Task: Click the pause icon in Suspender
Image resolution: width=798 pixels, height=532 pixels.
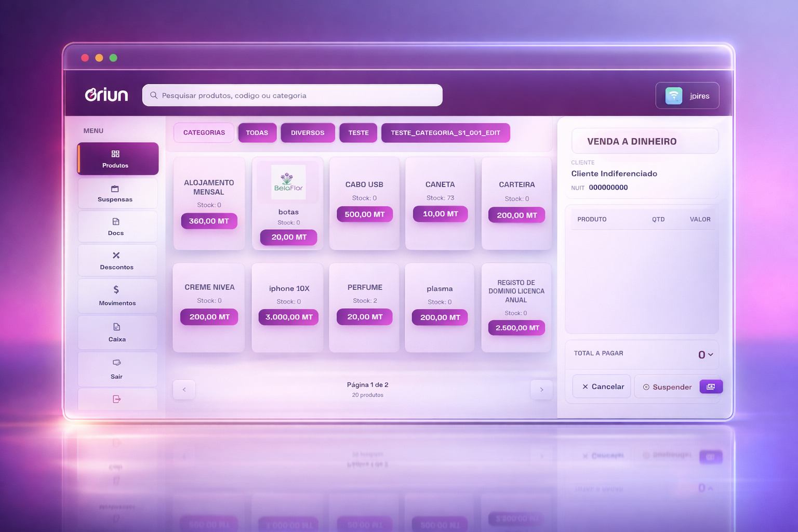Action: pos(646,387)
